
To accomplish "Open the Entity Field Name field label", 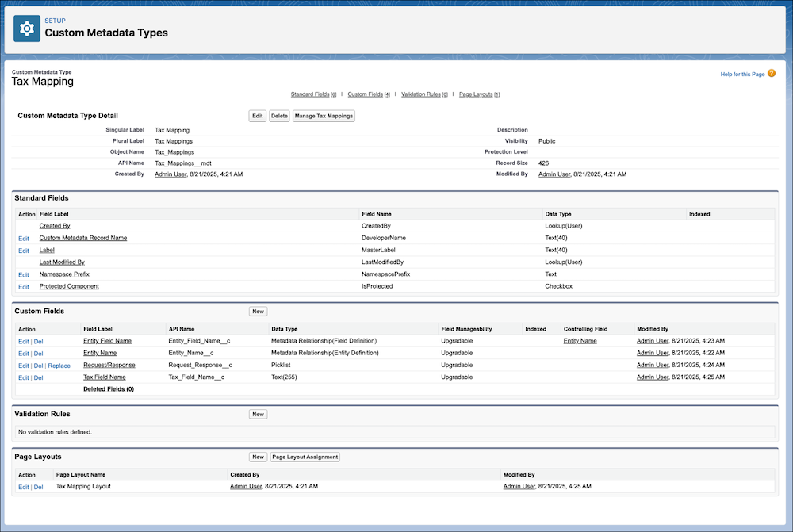I will coord(107,341).
